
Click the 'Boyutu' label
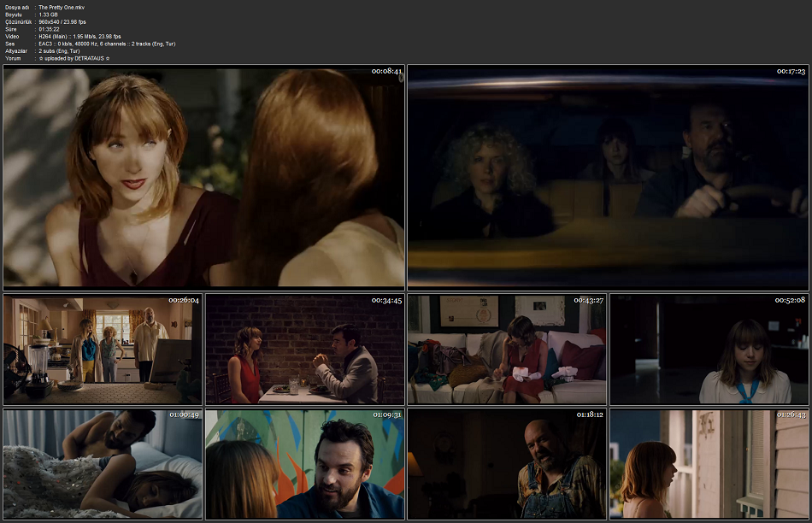click(14, 15)
